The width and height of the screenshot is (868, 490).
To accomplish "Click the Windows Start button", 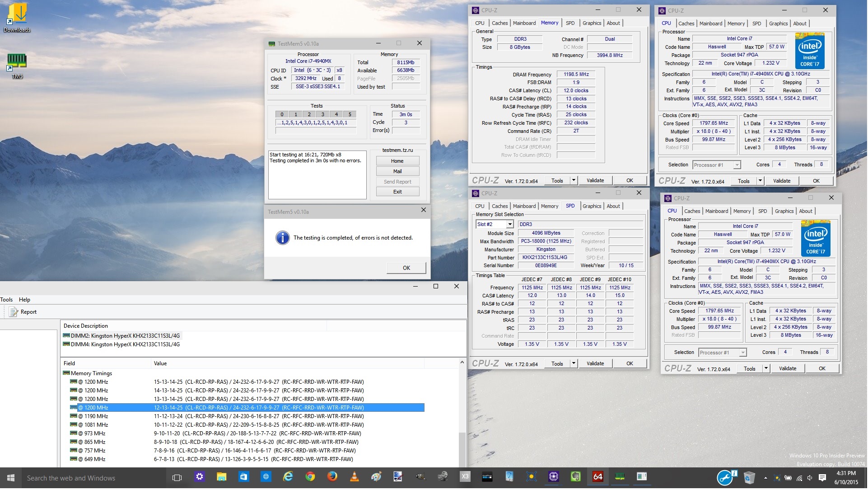I will click(x=11, y=479).
